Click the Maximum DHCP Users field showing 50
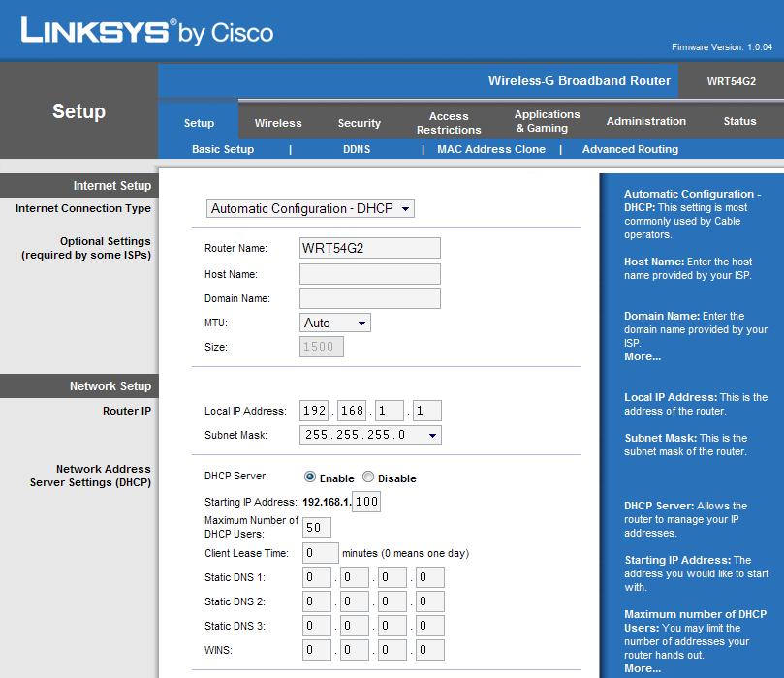 317,528
